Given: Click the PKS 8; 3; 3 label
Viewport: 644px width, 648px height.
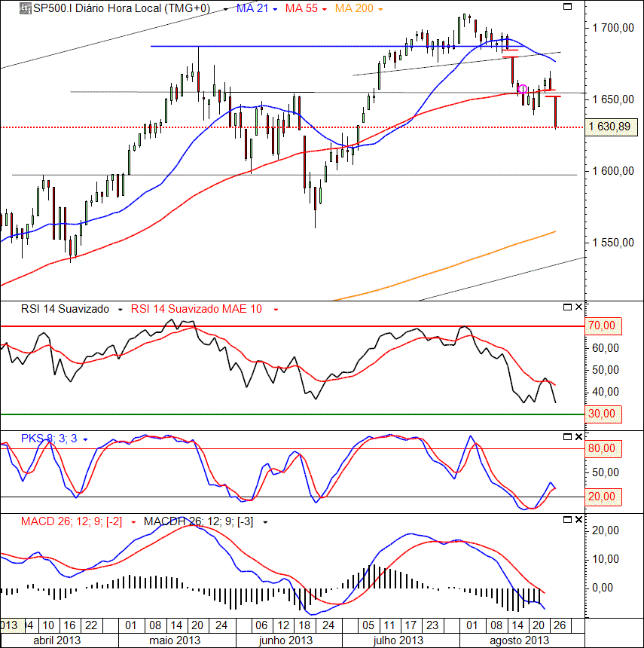Looking at the screenshot, I should point(49,439).
